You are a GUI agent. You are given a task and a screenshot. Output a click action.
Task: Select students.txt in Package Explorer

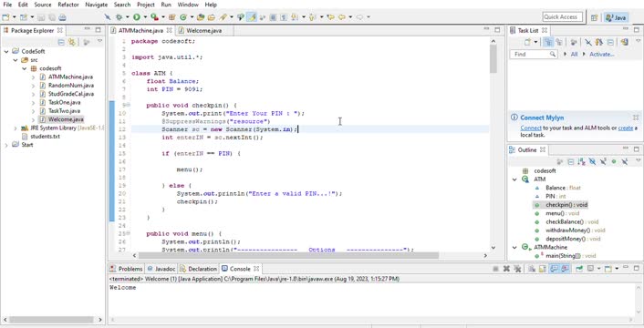coord(46,136)
